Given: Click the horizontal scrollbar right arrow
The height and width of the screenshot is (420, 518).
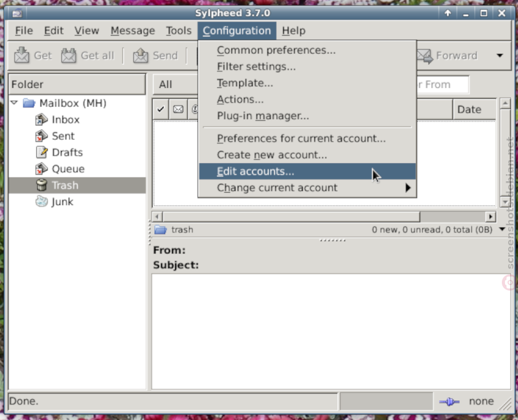Looking at the screenshot, I should point(491,217).
